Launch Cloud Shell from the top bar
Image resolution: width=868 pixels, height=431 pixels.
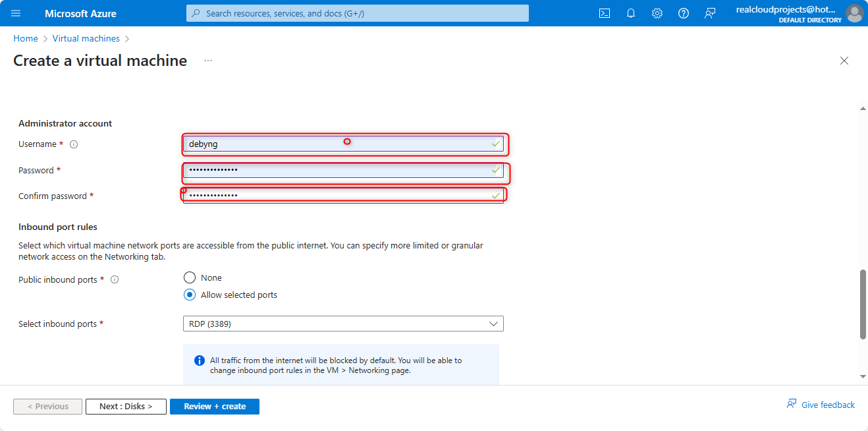[604, 13]
